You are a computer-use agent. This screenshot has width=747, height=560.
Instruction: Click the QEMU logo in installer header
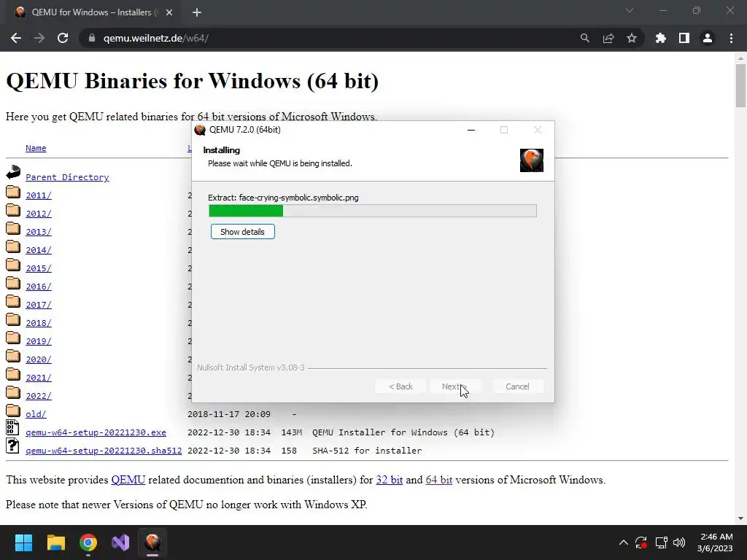pyautogui.click(x=532, y=160)
